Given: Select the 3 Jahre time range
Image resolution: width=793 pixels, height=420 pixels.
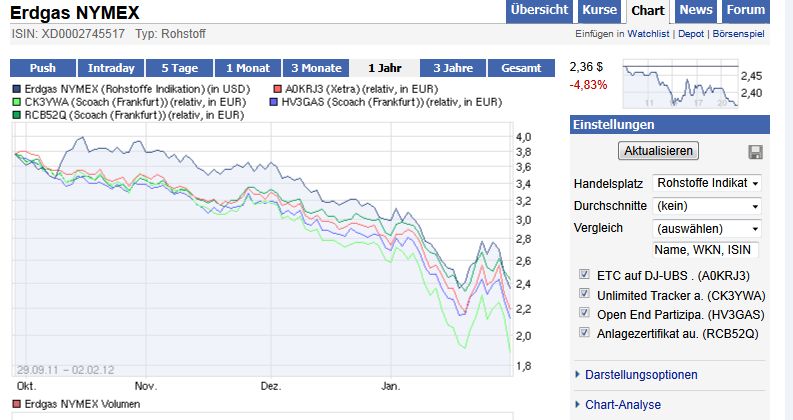Looking at the screenshot, I should pyautogui.click(x=453, y=68).
